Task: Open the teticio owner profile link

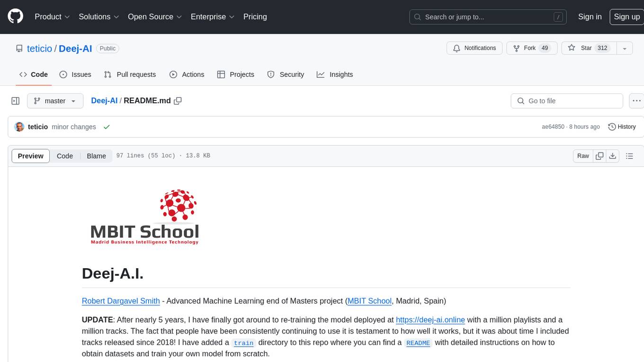Action: click(x=40, y=48)
